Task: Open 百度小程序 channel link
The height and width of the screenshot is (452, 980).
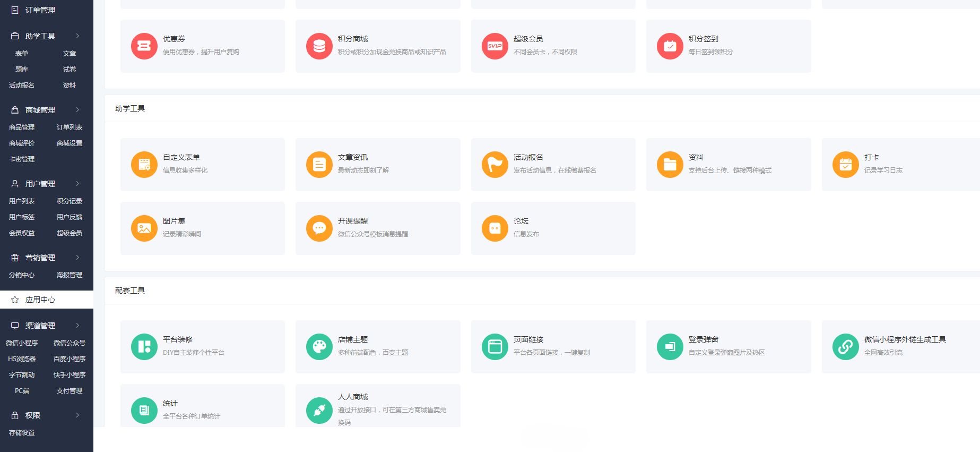Action: [x=70, y=359]
